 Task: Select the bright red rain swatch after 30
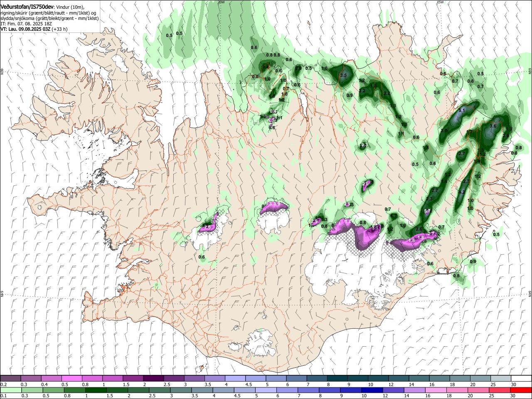pos(521,390)
